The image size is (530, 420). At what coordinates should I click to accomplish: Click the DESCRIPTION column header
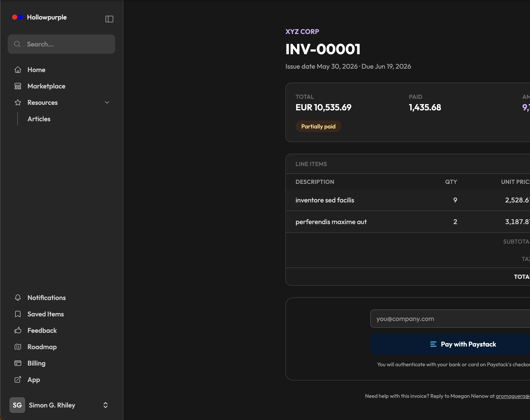click(315, 182)
